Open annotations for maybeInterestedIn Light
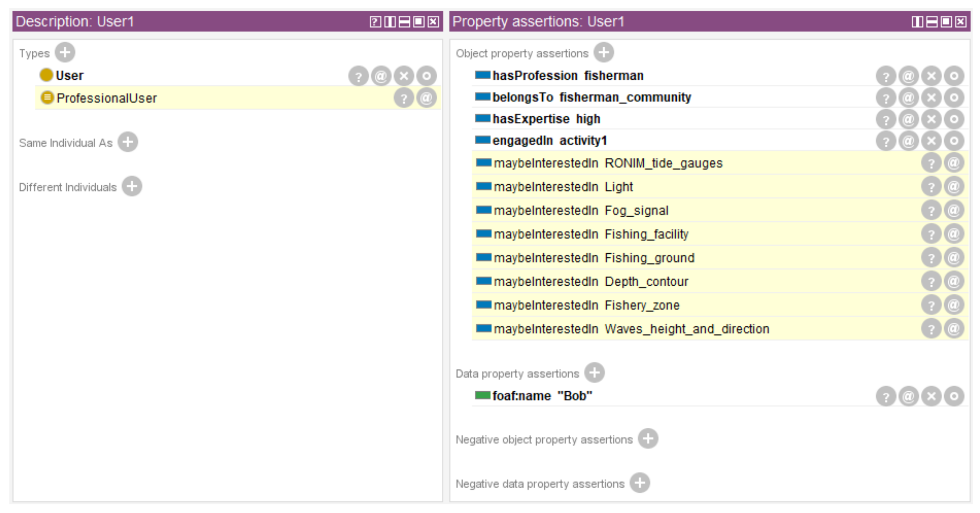Screen dimensions: 980x513 pos(954,187)
